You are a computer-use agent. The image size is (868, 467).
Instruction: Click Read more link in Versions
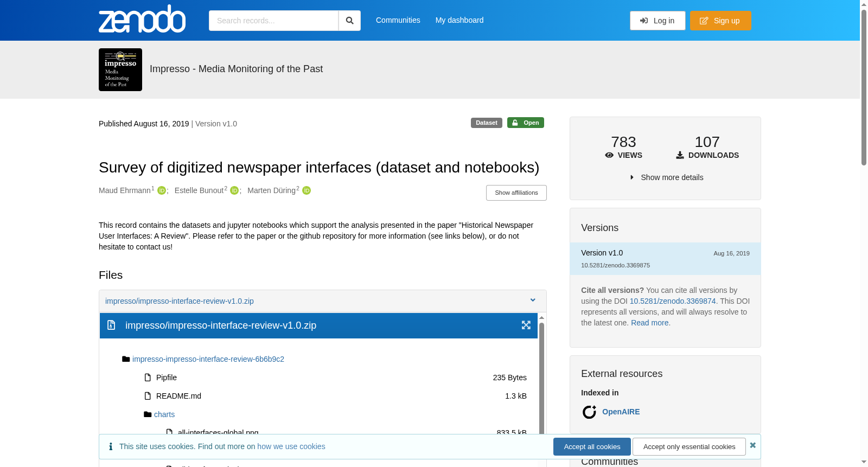[650, 323]
